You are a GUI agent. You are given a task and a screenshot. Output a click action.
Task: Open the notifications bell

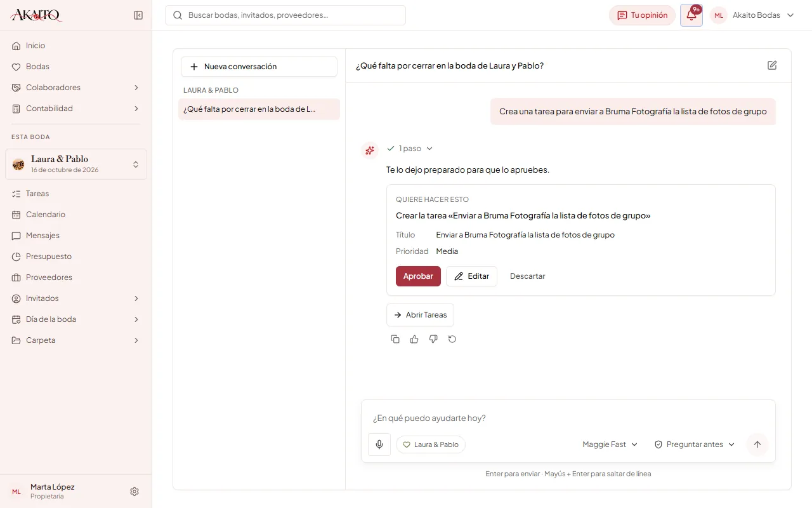[x=691, y=15]
